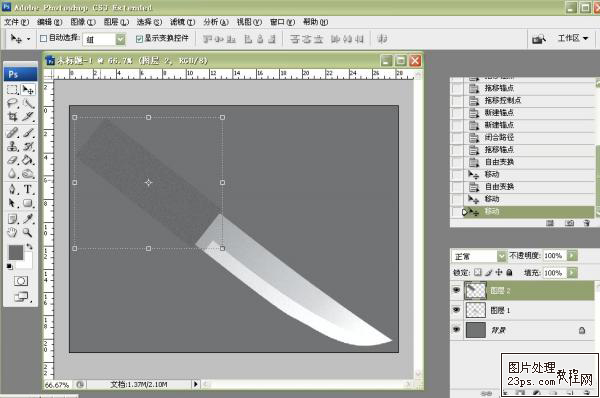Viewport: 600px width, 398px height.
Task: Uncheck show transform controls checkbox
Action: [x=139, y=38]
